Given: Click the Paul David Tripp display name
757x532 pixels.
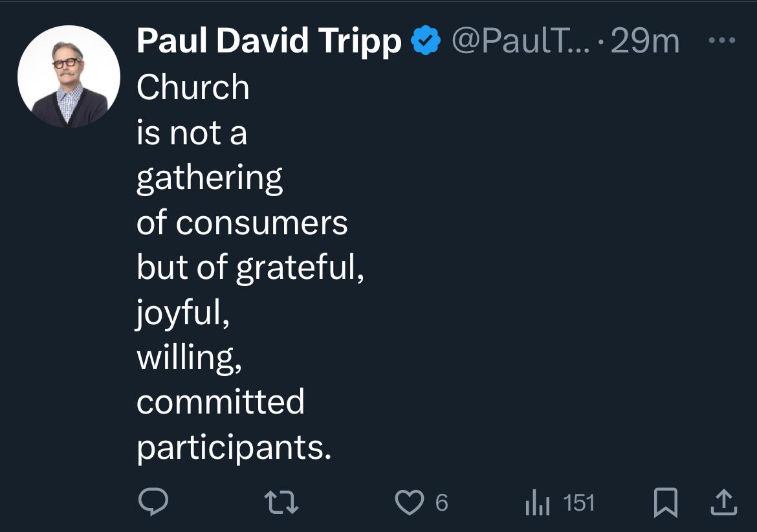Looking at the screenshot, I should (269, 43).
